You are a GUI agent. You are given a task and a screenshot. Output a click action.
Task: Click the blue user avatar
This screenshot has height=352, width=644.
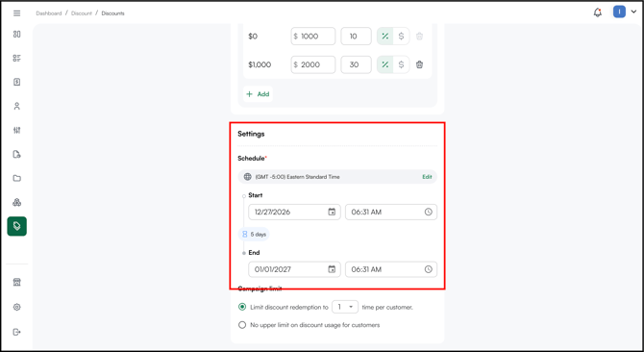[x=619, y=12]
